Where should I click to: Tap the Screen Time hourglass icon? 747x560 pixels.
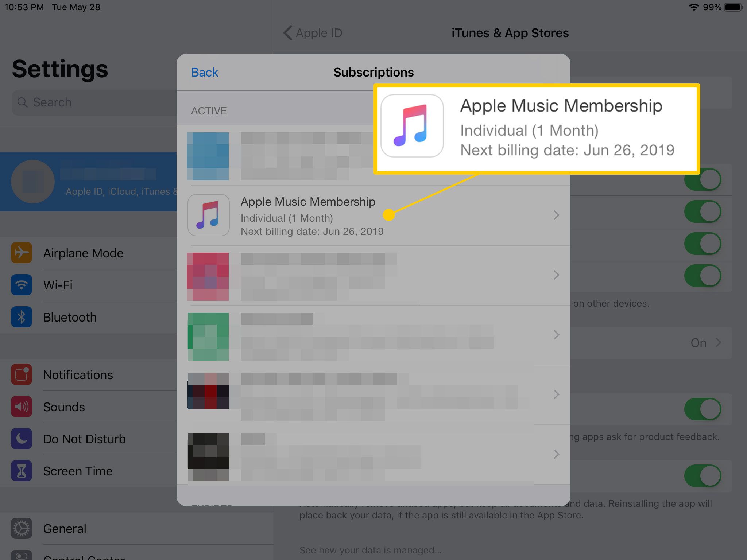22,471
